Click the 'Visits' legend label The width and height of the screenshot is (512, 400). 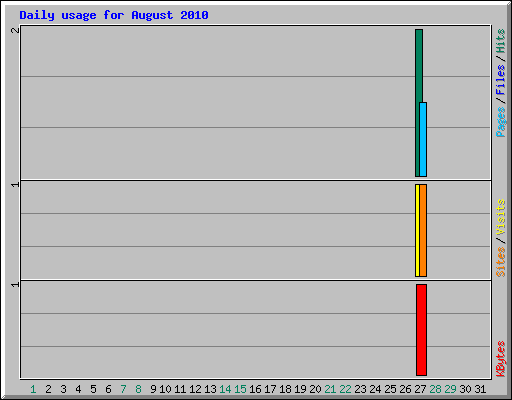click(x=500, y=217)
